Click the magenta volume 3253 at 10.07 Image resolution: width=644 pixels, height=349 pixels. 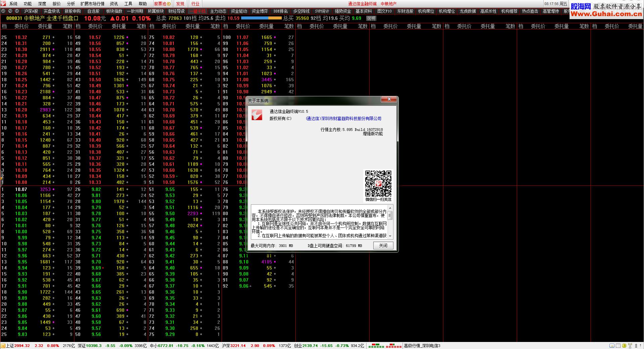tap(45, 190)
